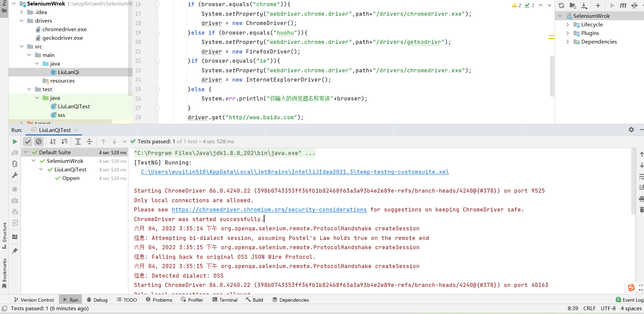Click Restore Layout icon in Run sidebar

(x=15, y=237)
